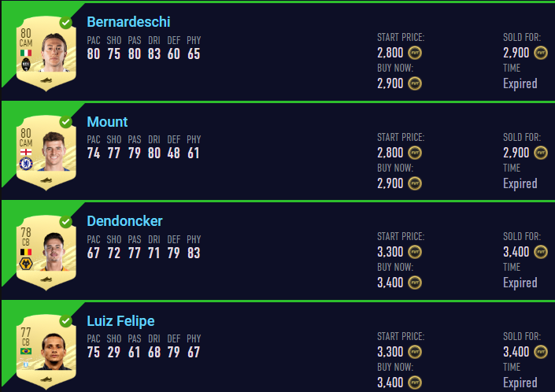The width and height of the screenshot is (555, 392).
Task: Click the coin icon beside Bernardeschi's sold price
Action: tap(541, 53)
